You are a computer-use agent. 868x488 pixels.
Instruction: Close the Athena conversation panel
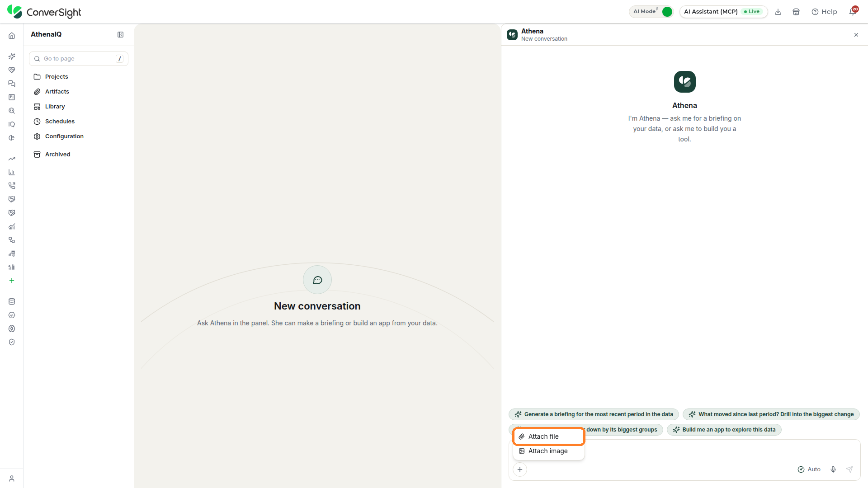click(x=856, y=35)
